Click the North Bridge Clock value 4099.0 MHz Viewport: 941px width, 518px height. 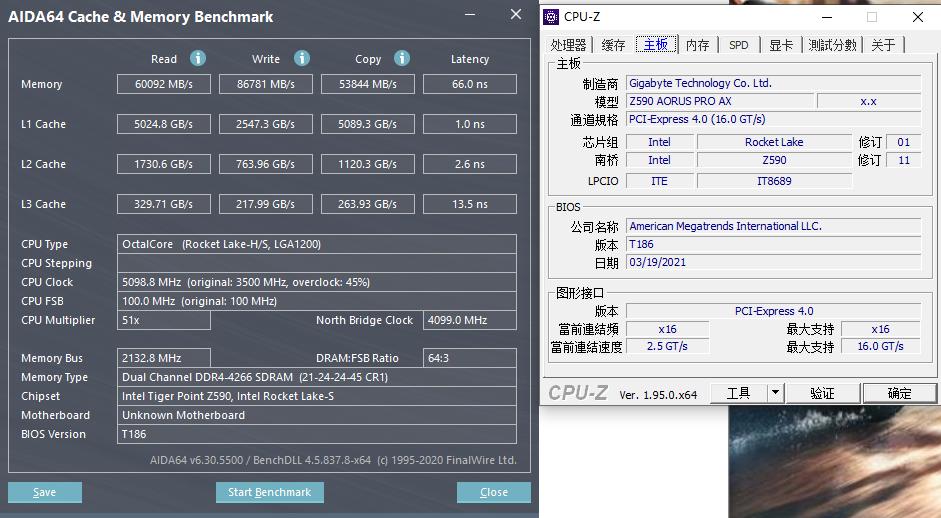[470, 320]
